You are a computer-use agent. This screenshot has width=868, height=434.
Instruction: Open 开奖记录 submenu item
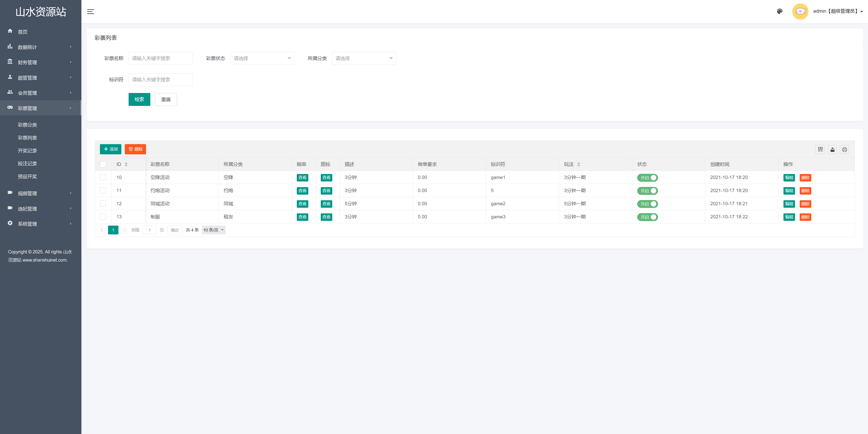27,151
